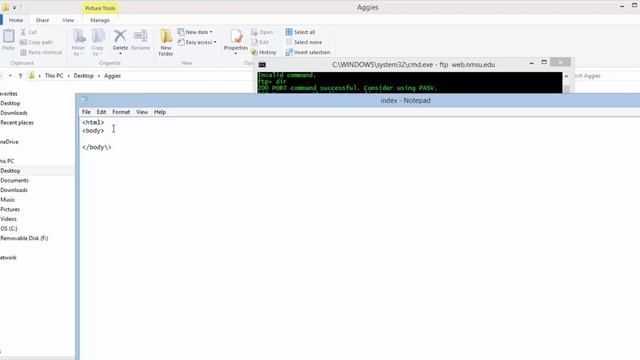Open the Manage ribbon tab
The image size is (640, 360).
(100, 20)
